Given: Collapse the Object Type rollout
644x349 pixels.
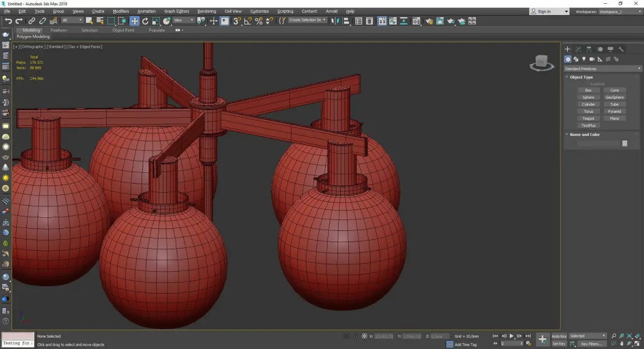Looking at the screenshot, I should click(x=581, y=77).
